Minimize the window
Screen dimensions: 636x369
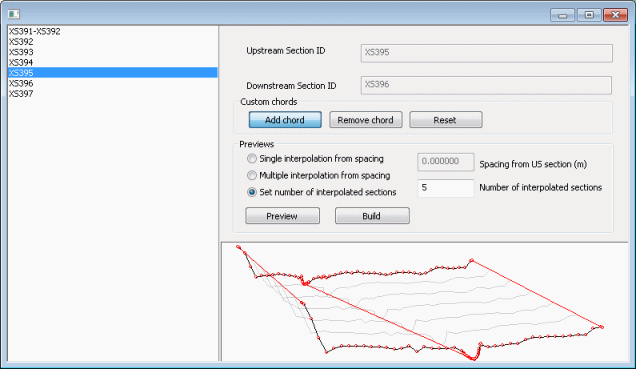pos(562,15)
